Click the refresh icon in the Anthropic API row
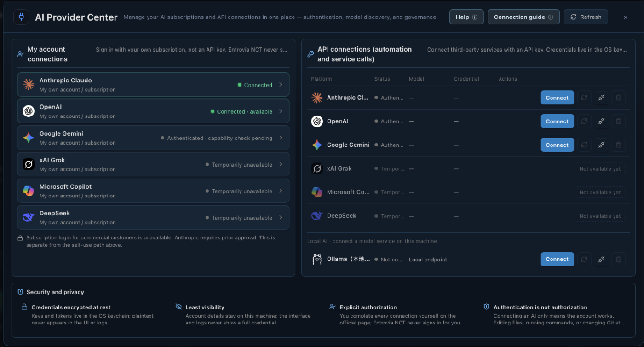Screen dimensions: 644x347 coord(584,98)
